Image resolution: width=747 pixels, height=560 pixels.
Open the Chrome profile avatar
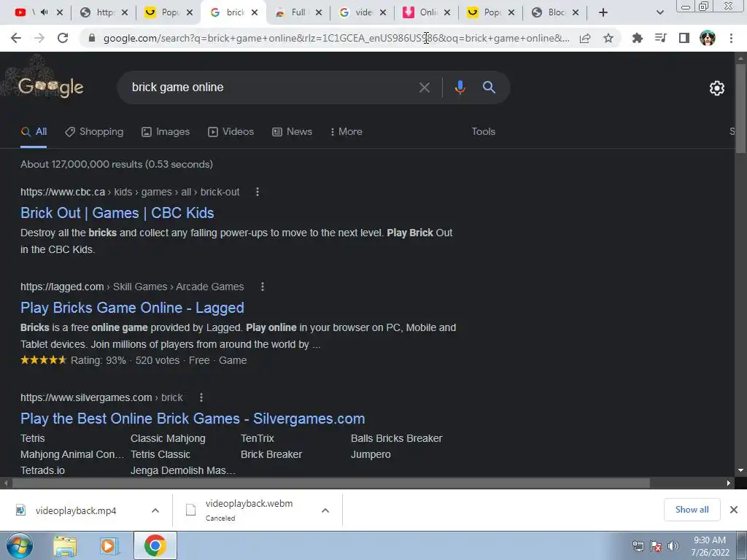(x=708, y=38)
